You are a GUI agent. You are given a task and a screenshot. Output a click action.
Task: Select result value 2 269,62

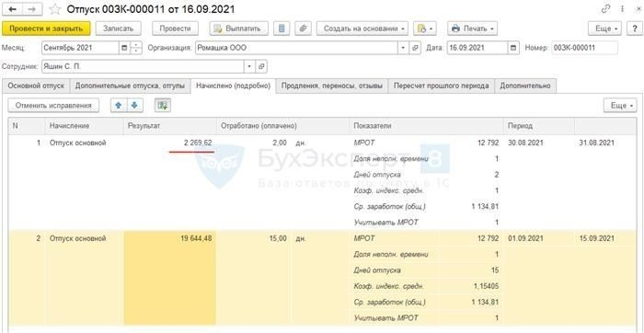click(x=198, y=143)
